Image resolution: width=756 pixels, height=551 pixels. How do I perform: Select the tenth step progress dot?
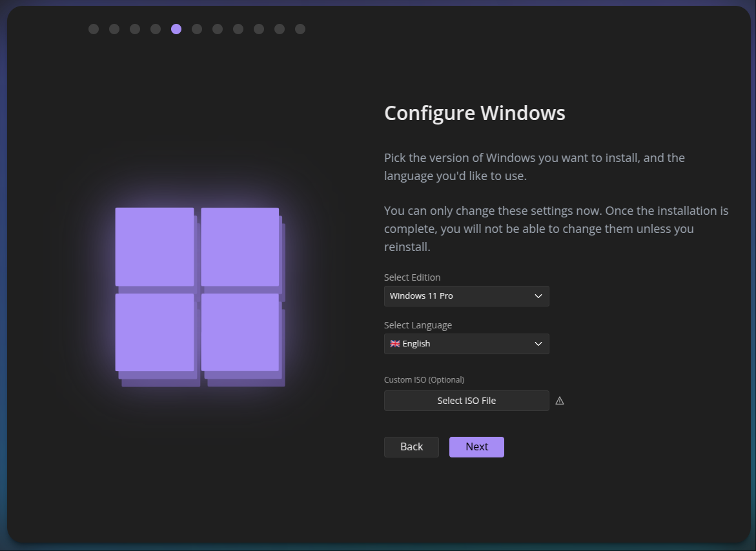(x=280, y=29)
